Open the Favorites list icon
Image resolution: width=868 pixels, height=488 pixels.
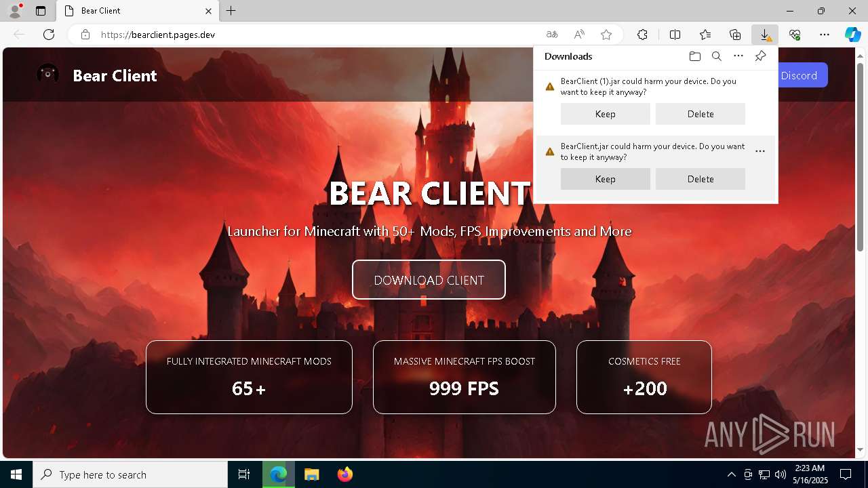pos(705,35)
